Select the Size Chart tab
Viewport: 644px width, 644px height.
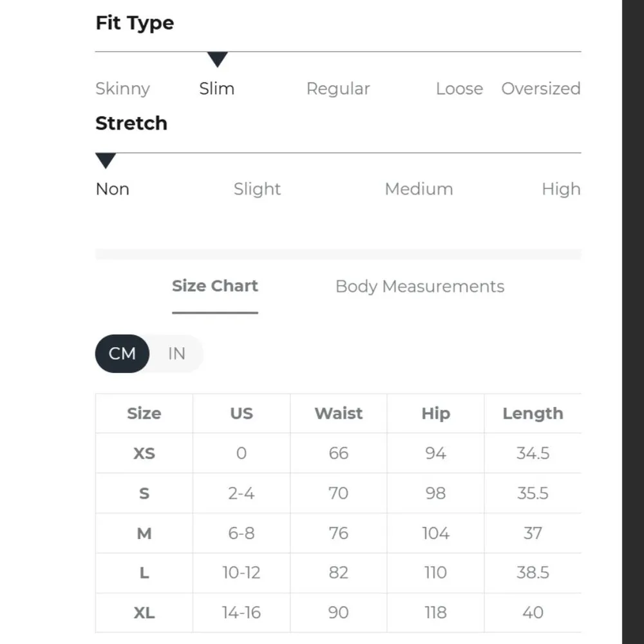(x=215, y=287)
